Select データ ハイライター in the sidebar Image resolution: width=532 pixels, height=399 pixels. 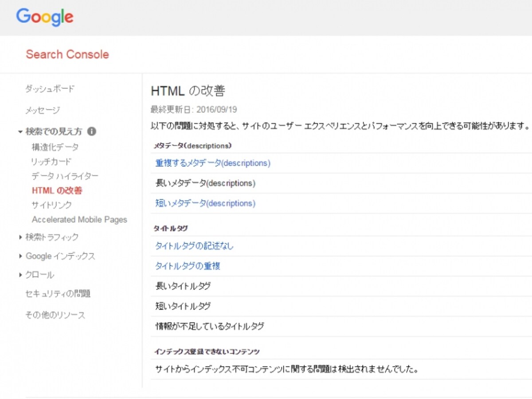point(65,176)
